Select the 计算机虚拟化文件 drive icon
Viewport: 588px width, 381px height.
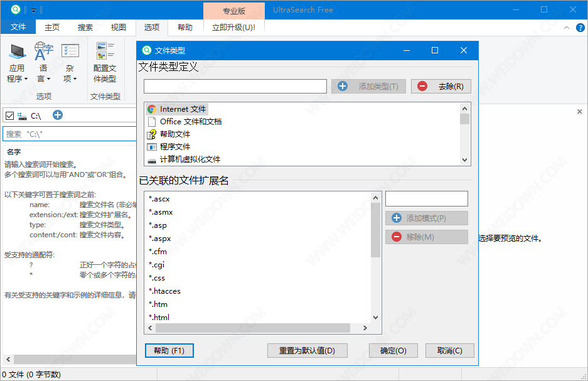tap(151, 160)
